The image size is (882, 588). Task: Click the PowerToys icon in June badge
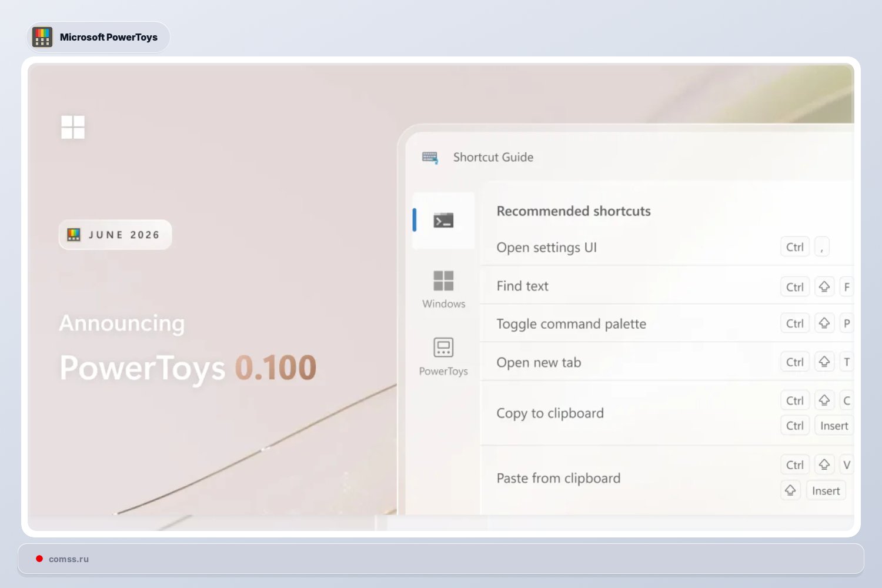pos(74,235)
